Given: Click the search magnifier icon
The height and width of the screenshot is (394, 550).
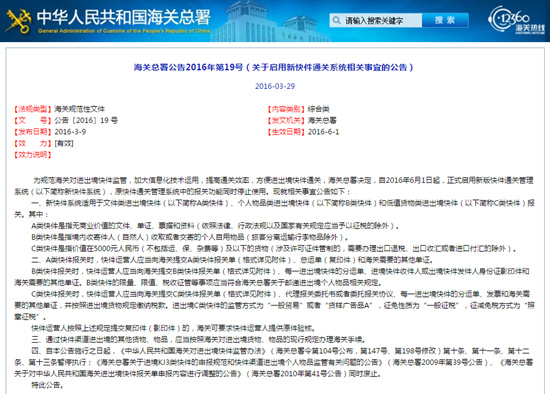Looking at the screenshot, I should coord(336,20).
